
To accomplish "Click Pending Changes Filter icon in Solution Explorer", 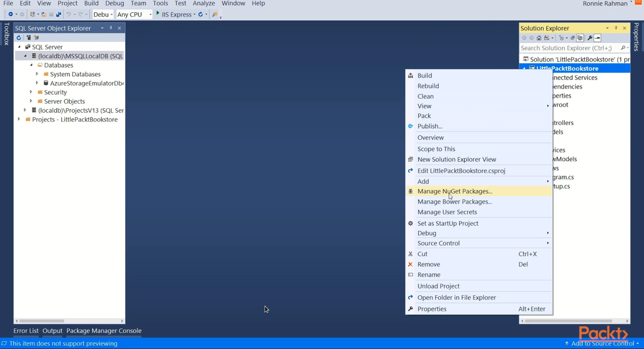I will tap(561, 38).
